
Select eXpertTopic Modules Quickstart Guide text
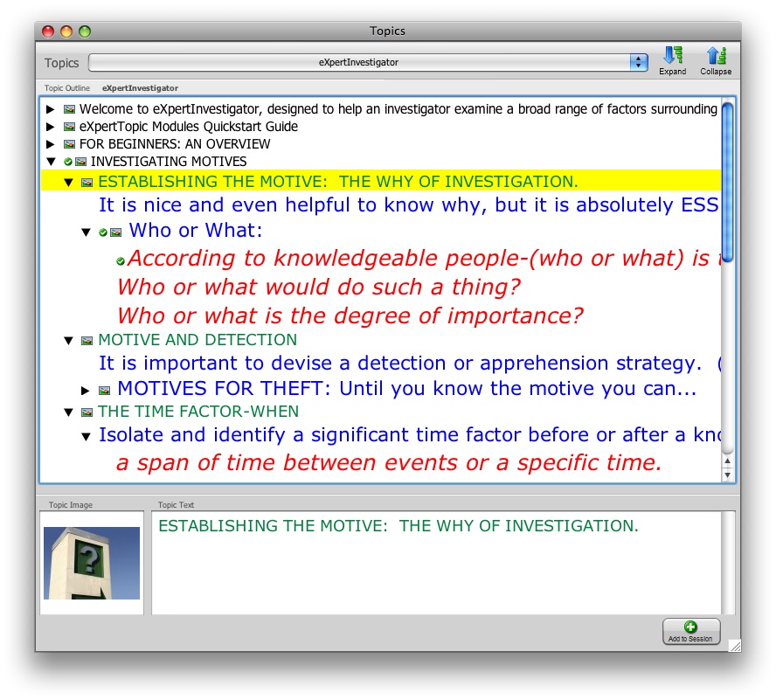pos(189,127)
